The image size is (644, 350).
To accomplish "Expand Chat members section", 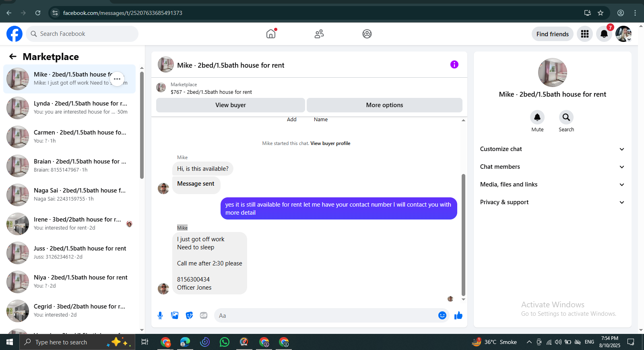I will click(x=553, y=167).
